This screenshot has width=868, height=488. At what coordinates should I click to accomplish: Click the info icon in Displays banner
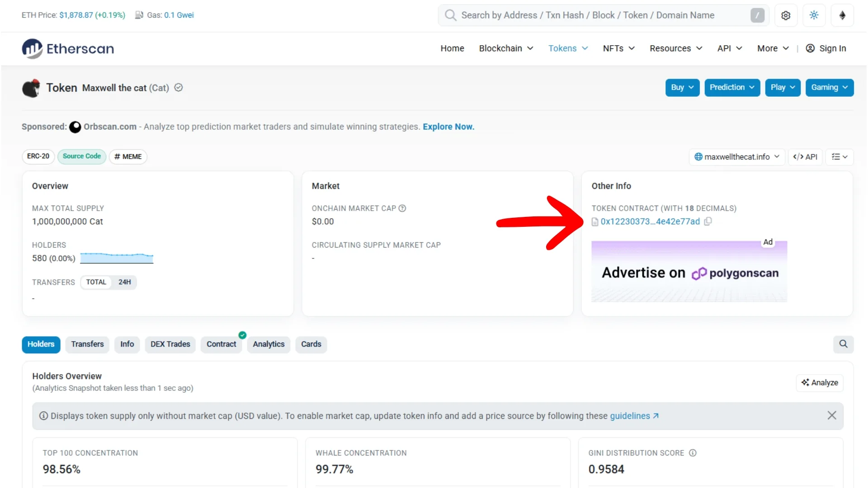[44, 416]
